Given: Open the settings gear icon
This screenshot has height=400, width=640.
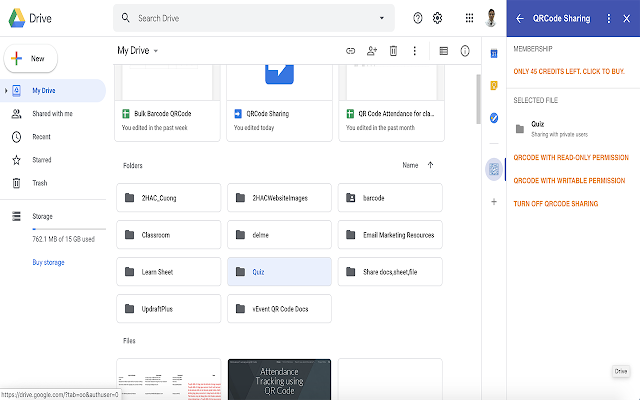Looking at the screenshot, I should tap(437, 18).
